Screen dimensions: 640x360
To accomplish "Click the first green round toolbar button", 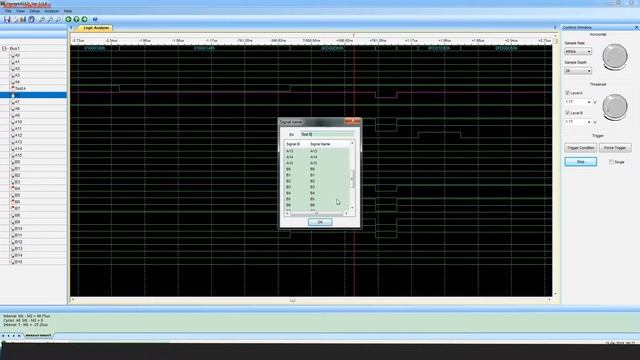I will [x=68, y=19].
